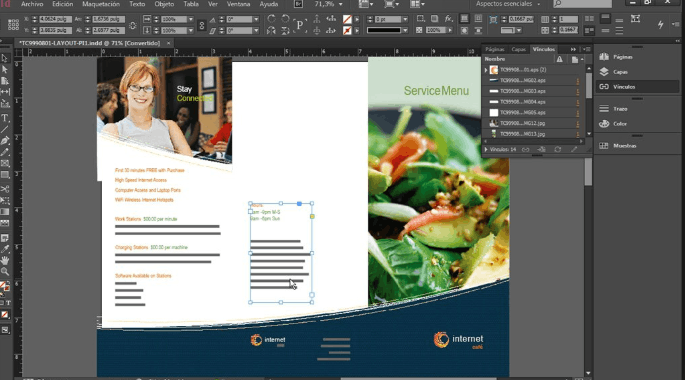The image size is (685, 380).
Task: Open the Color panel button in dock
Action: coord(613,124)
